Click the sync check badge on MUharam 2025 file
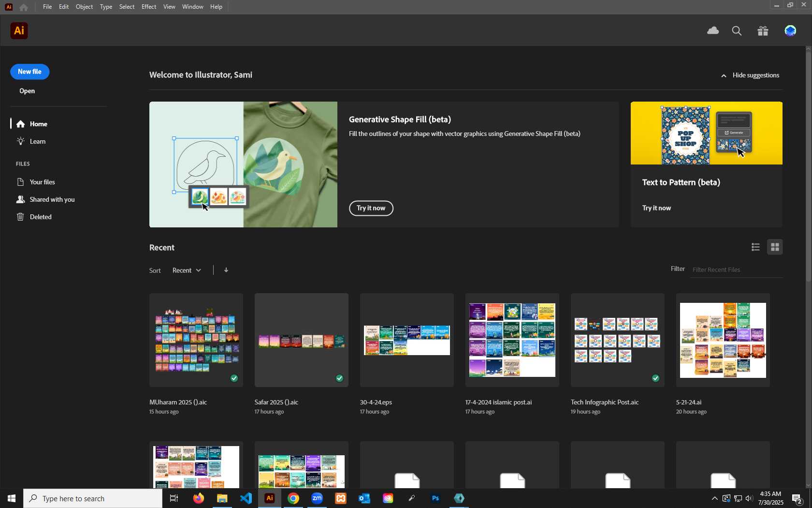The width and height of the screenshot is (812, 508). (x=234, y=378)
